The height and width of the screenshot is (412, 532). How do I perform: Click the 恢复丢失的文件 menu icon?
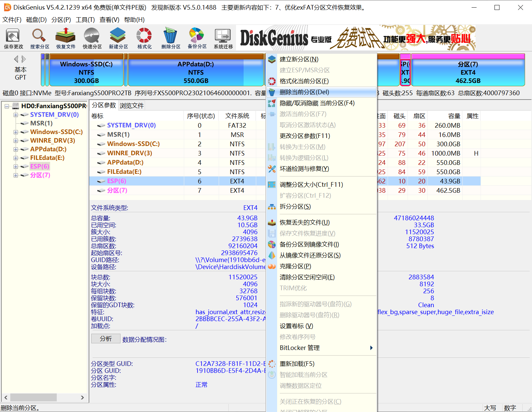click(272, 223)
